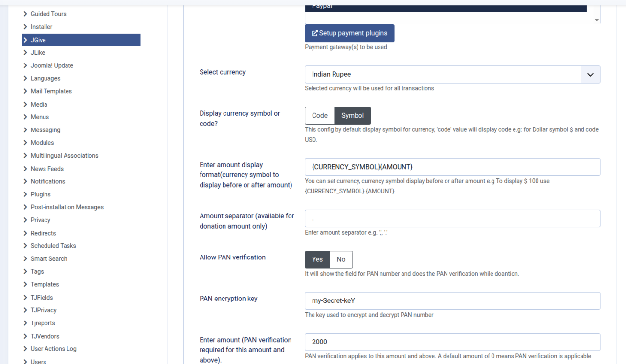Click the Setup payment plugins button
The width and height of the screenshot is (626, 364).
pyautogui.click(x=349, y=33)
